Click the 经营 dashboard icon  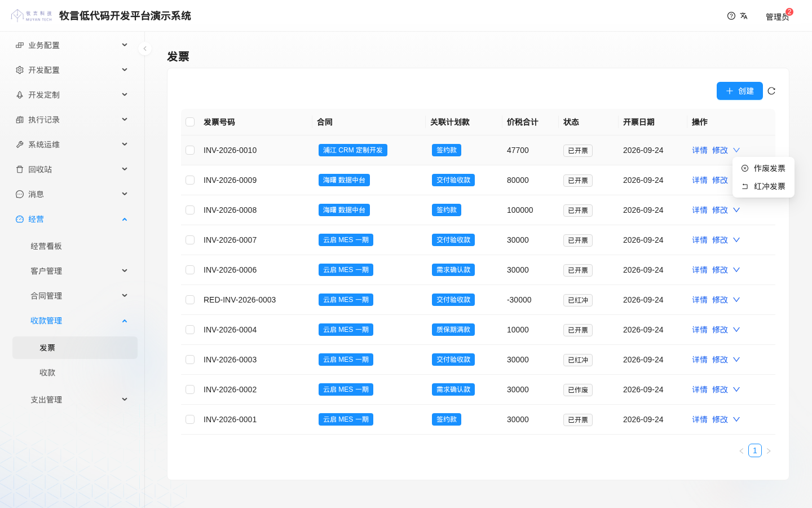(x=20, y=219)
